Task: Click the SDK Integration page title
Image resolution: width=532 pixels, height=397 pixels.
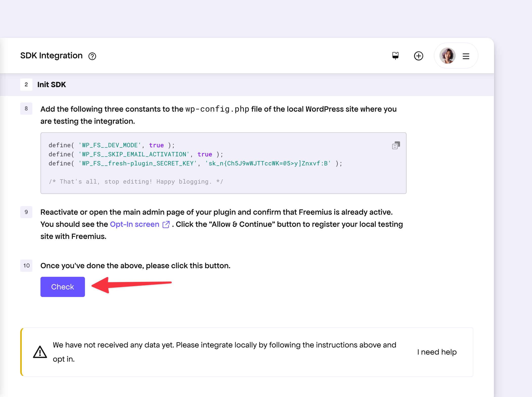Action: 51,56
